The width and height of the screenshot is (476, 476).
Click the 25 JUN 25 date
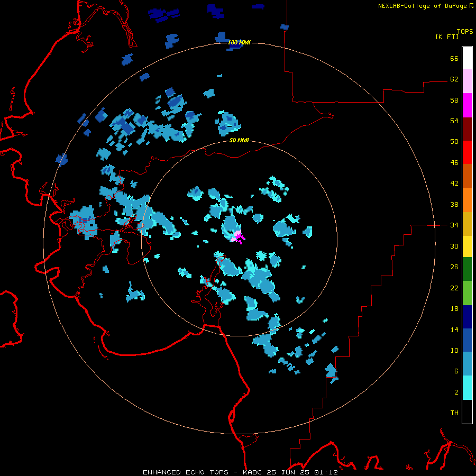[289, 472]
